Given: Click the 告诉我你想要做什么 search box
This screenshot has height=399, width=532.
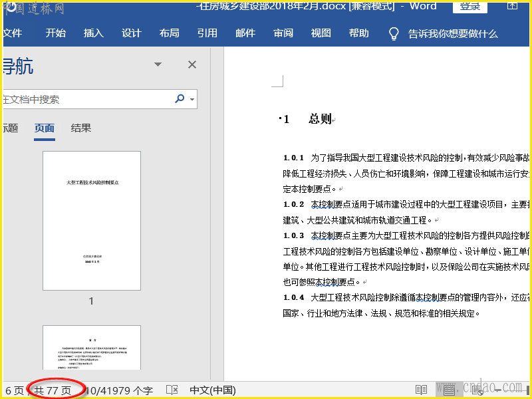Looking at the screenshot, I should pyautogui.click(x=453, y=34).
